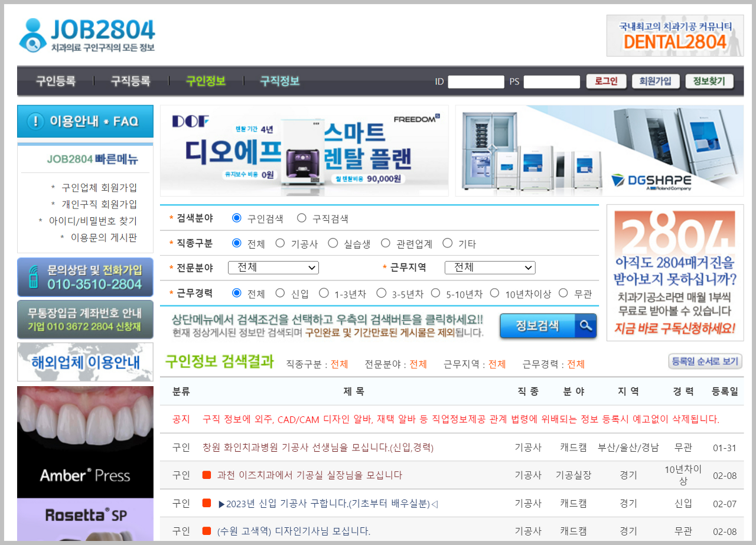The image size is (756, 545).
Task: Click 등록일 순서로 보기 button
Action: click(x=705, y=361)
